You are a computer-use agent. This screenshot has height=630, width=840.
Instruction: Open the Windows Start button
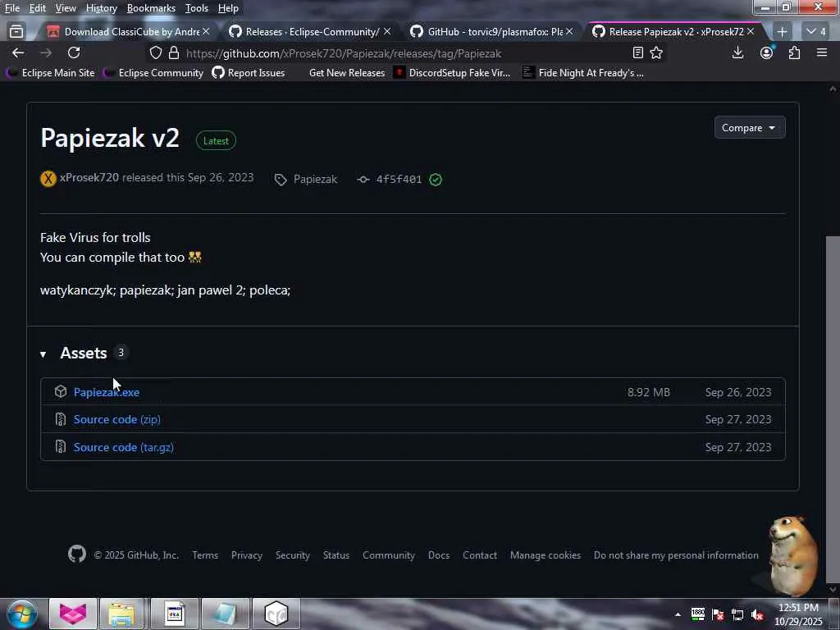[x=22, y=614]
